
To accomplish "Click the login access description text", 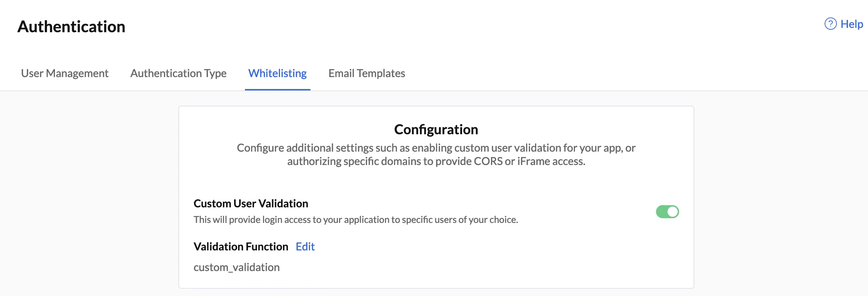I will [x=356, y=220].
